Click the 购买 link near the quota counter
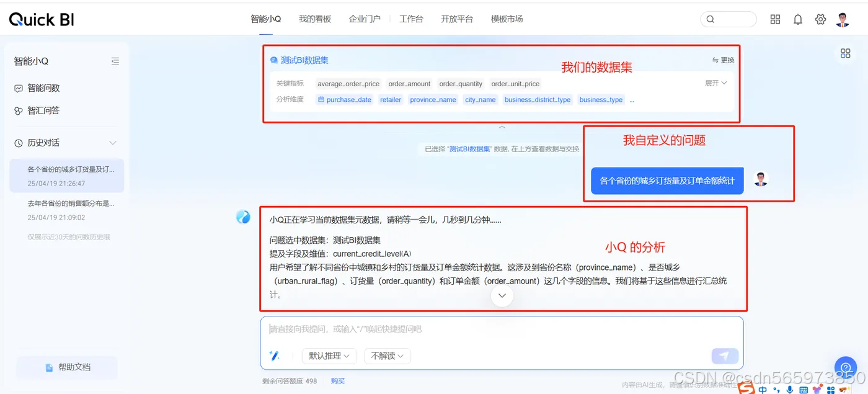This screenshot has width=868, height=394. (x=338, y=380)
